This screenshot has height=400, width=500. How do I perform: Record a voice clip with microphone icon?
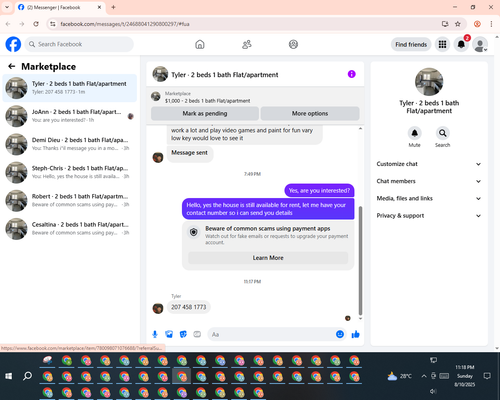coord(155,334)
